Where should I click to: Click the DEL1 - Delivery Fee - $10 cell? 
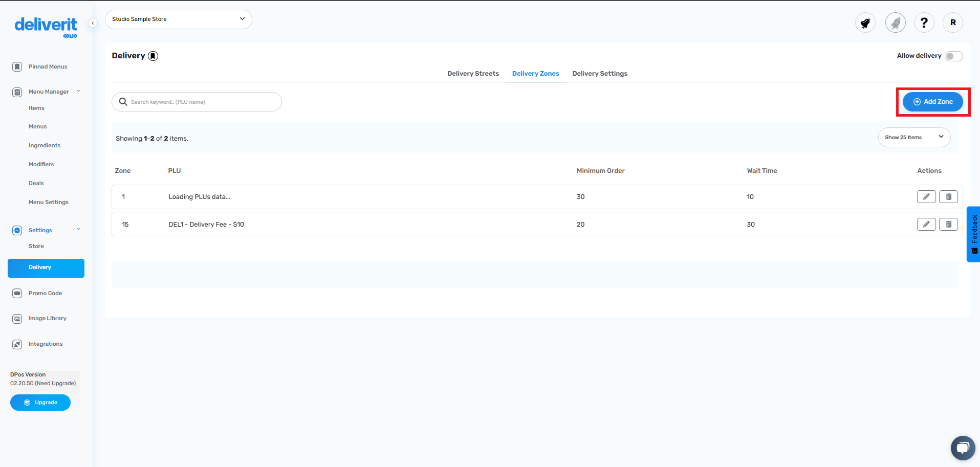click(206, 225)
